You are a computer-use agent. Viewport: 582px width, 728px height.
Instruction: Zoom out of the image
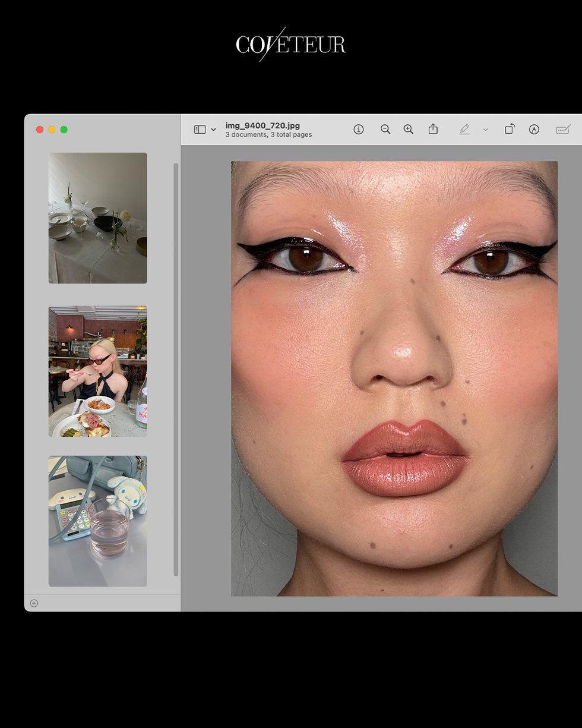coord(385,130)
